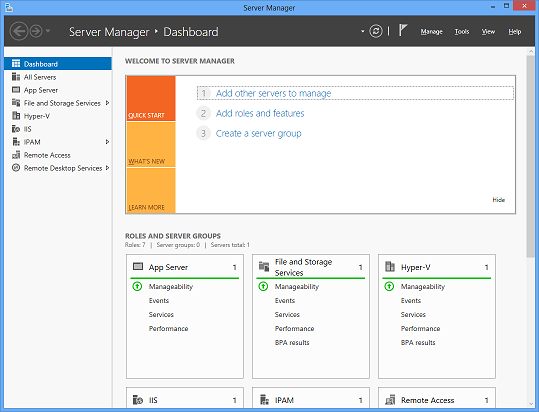Screen dimensions: 539x412
Task: Click Create a server group link
Action: tap(258, 133)
